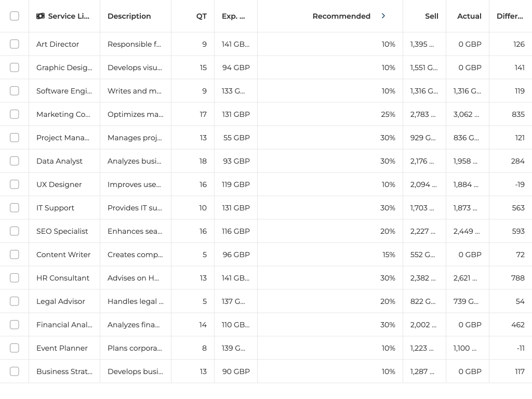Toggle the select-all header checkbox
Viewport: 532px width, 399px height.
[x=15, y=16]
